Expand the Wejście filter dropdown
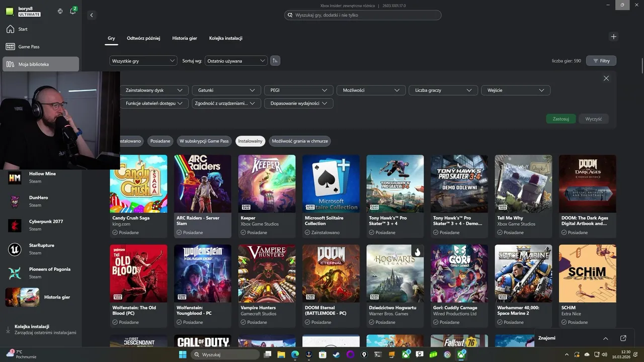Viewport: 644px width, 362px height. click(x=516, y=90)
